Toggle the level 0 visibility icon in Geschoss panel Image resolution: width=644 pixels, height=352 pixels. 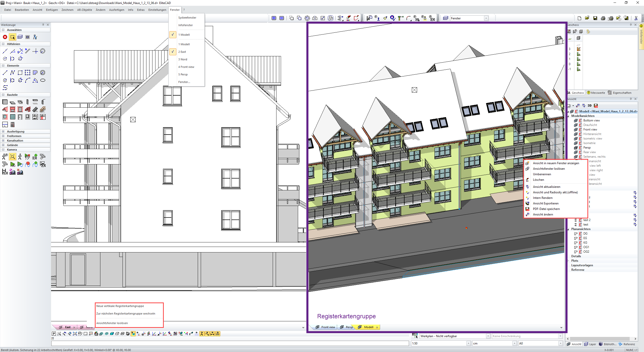point(579,64)
